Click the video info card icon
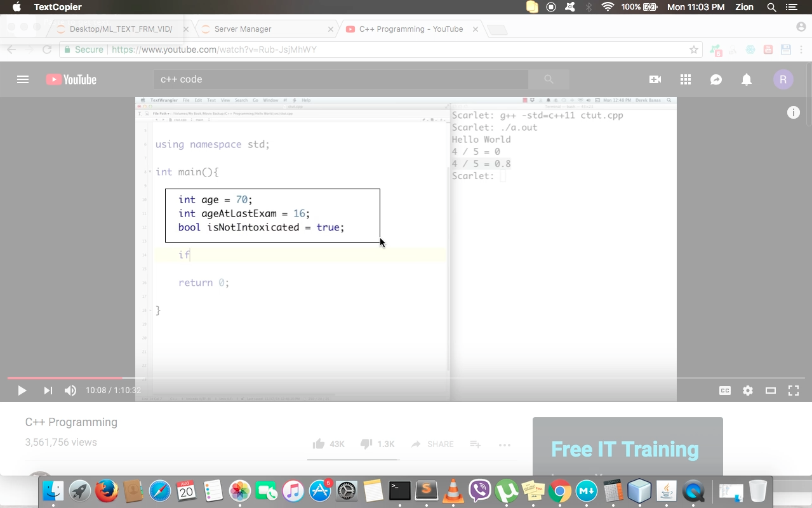The height and width of the screenshot is (508, 812). pos(793,112)
